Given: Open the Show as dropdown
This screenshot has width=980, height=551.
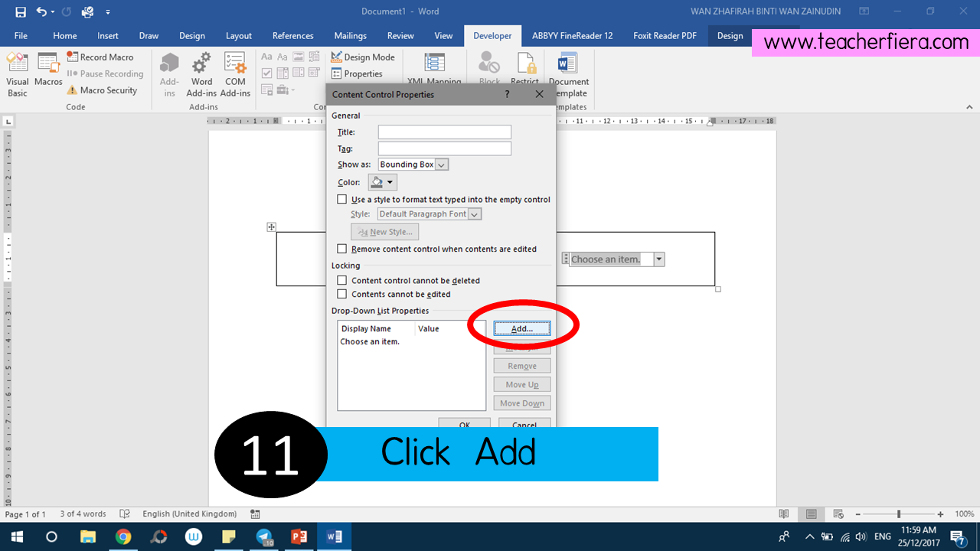Looking at the screenshot, I should (x=442, y=164).
